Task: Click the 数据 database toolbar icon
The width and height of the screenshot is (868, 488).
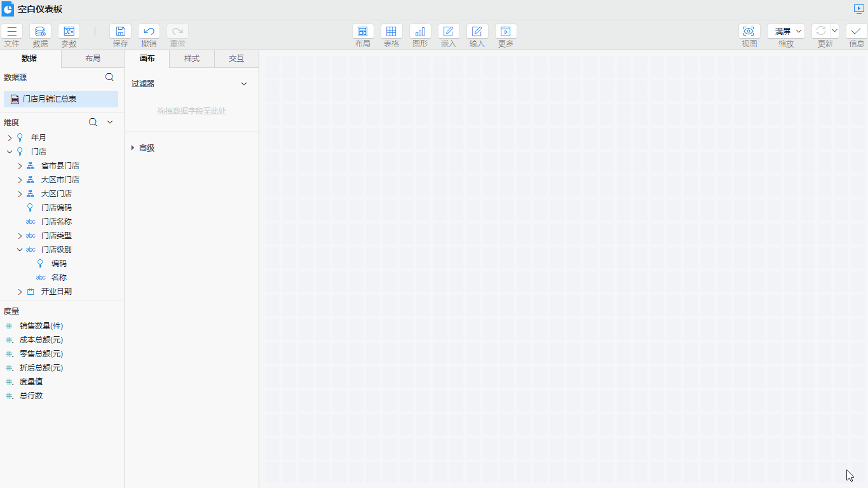Action: coord(40,31)
